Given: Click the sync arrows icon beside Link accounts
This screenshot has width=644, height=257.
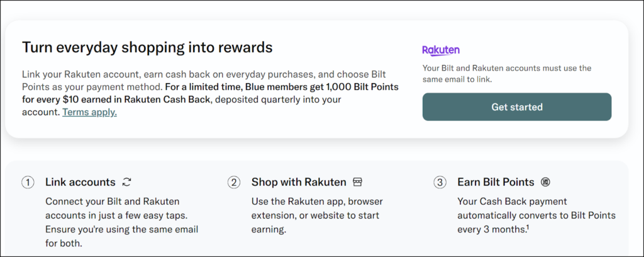Looking at the screenshot, I should coord(127,182).
